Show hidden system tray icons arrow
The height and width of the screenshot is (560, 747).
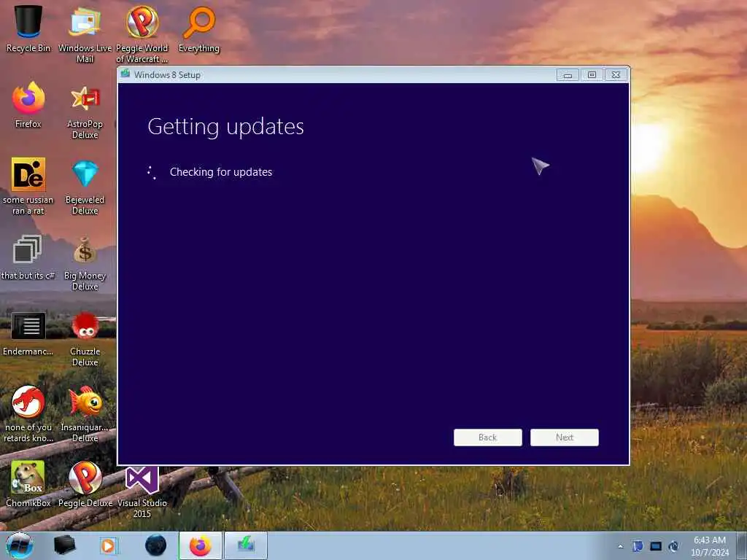point(620,547)
